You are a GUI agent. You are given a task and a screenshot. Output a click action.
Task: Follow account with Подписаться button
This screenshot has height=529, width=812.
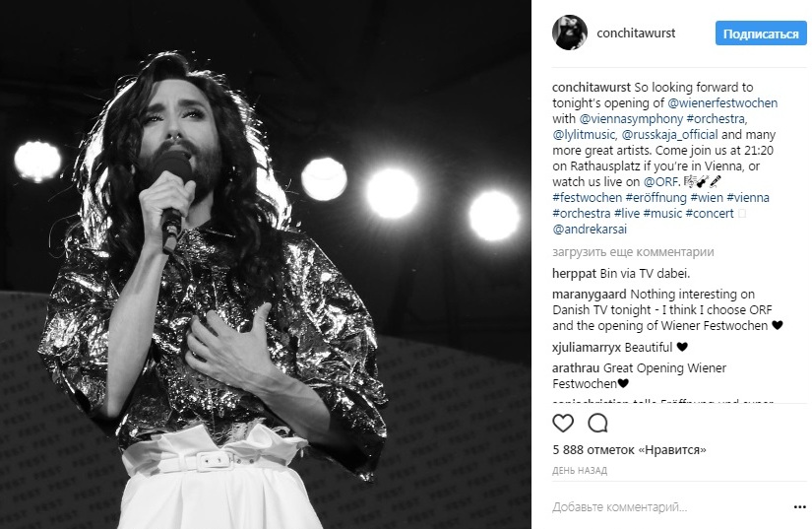(761, 33)
